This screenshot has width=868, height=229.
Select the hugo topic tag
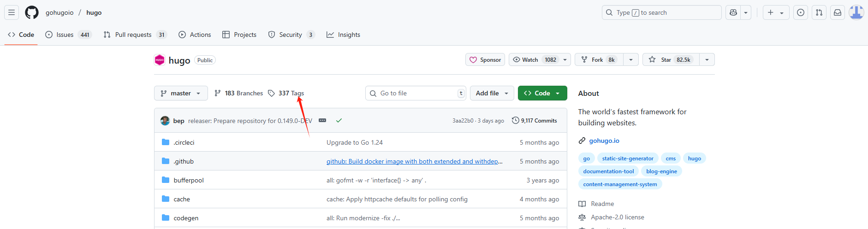(x=695, y=159)
